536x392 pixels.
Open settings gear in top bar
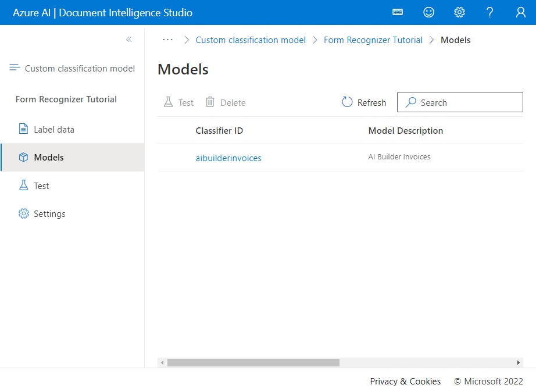459,12
